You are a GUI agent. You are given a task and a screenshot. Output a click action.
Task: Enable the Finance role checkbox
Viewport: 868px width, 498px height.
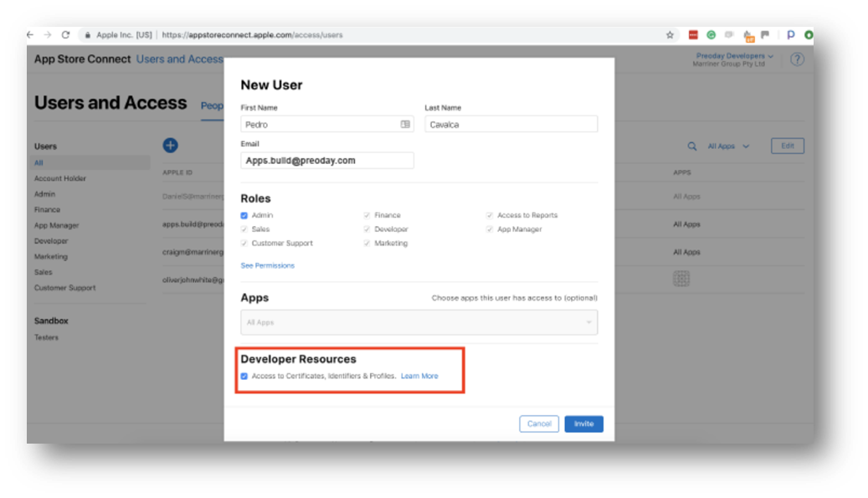(x=366, y=215)
